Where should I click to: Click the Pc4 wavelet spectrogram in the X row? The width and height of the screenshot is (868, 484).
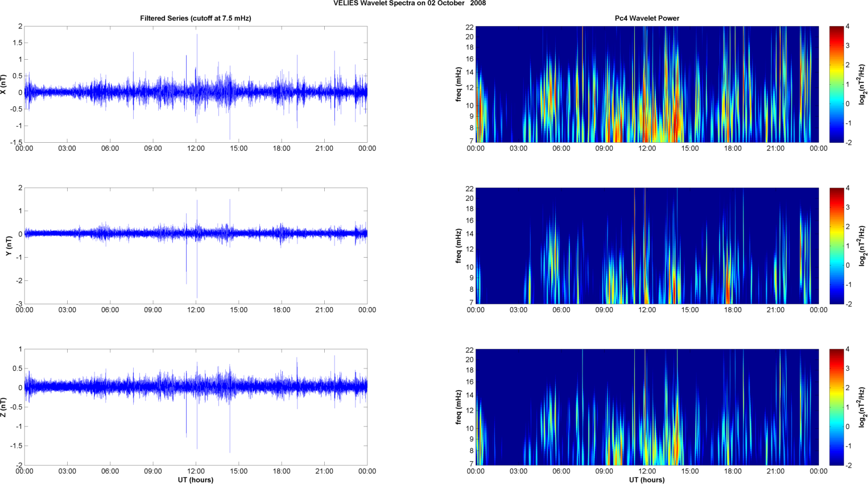pos(647,84)
